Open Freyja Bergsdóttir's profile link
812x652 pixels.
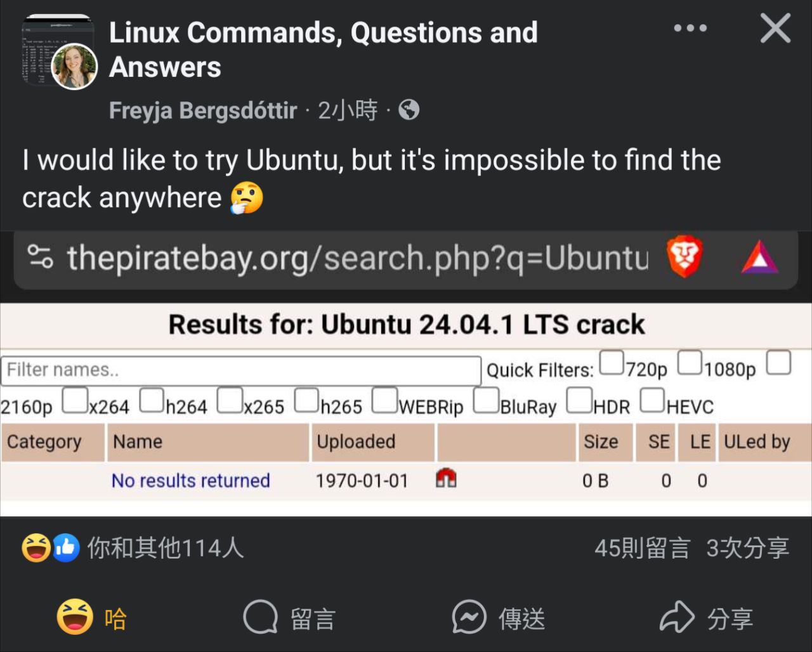(203, 111)
